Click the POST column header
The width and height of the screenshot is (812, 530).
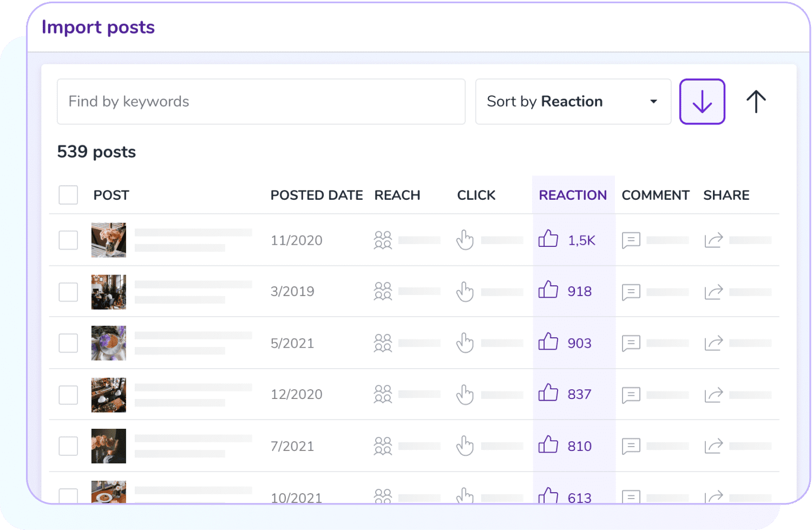click(x=111, y=195)
